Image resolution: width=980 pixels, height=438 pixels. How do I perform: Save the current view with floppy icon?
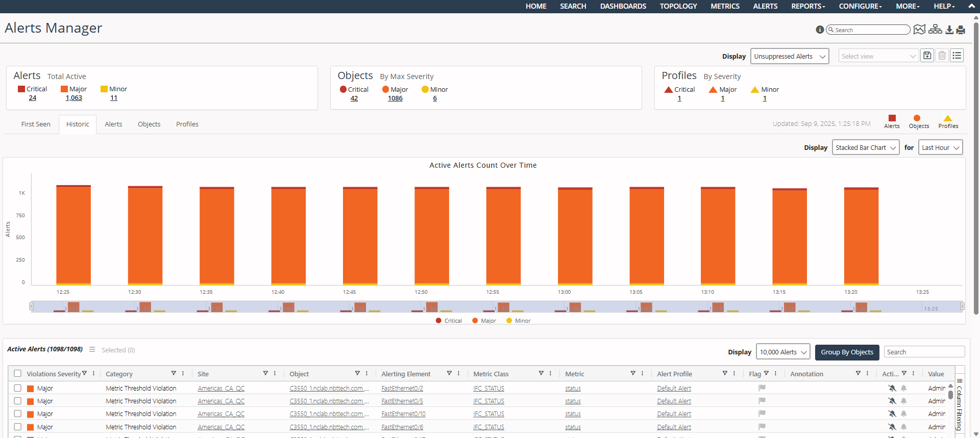pos(927,56)
